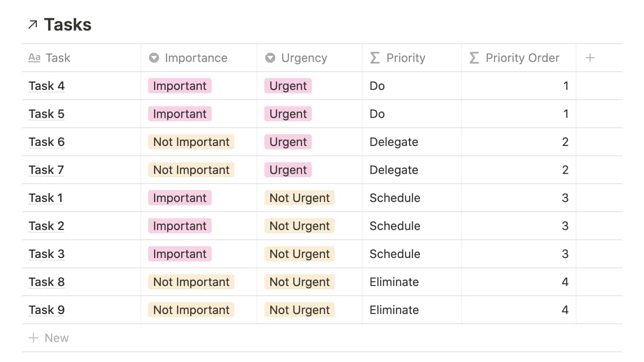Click the select icon in Urgency header
The height and width of the screenshot is (362, 644).
[270, 58]
